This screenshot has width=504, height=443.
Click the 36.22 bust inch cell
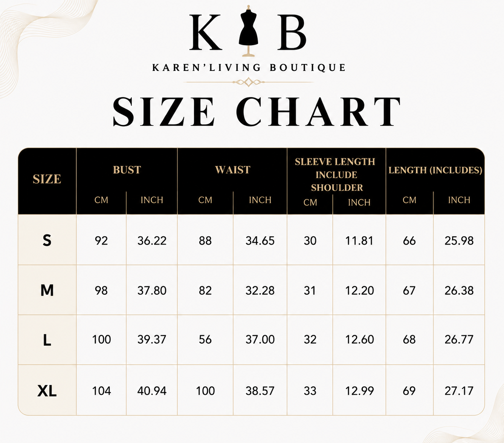(152, 241)
